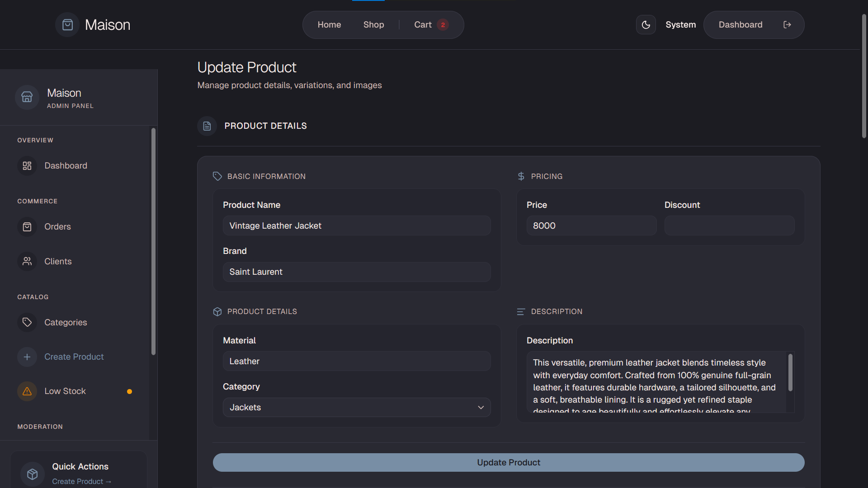The height and width of the screenshot is (488, 868).
Task: Click the Product Details document icon
Action: [x=207, y=126]
